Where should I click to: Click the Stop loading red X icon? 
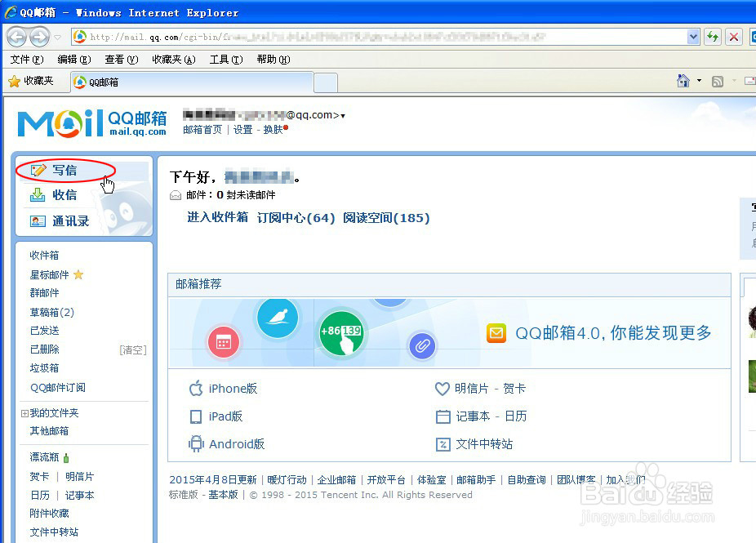tap(734, 37)
